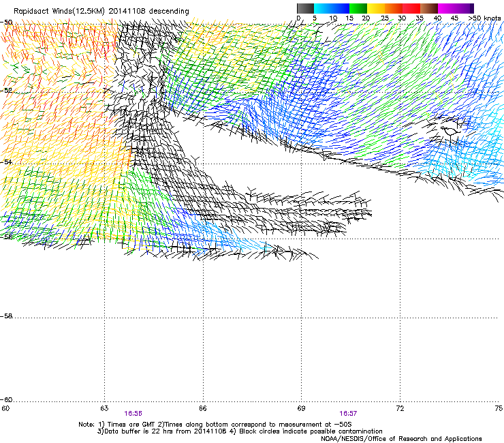Image resolution: width=504 pixels, height=443 pixels.
Task: Click the "72" longitude label
Action: click(x=400, y=408)
